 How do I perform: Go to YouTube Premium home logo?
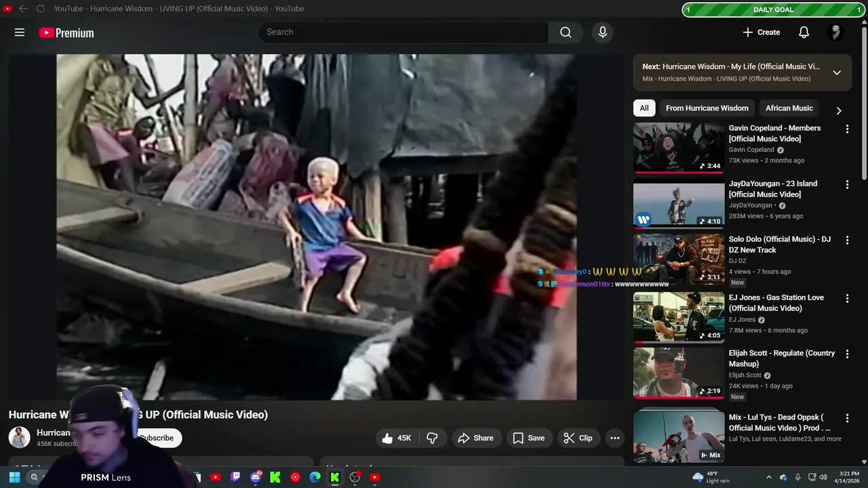point(66,33)
